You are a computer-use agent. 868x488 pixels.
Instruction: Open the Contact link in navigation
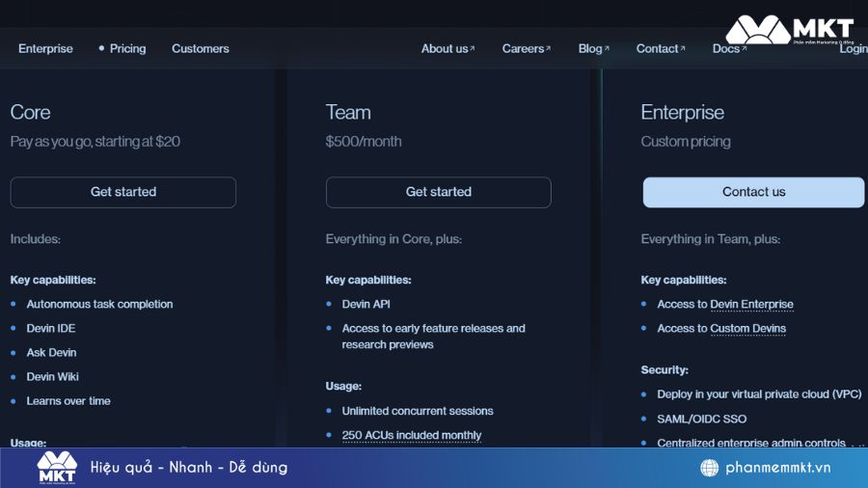point(661,48)
